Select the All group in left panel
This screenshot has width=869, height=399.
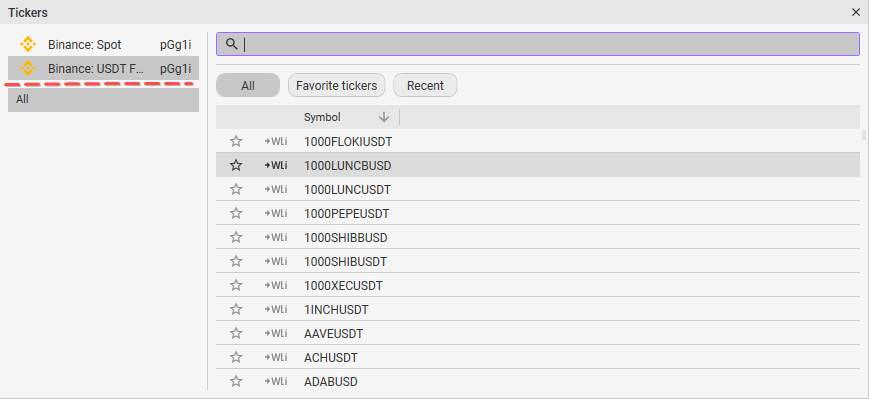[103, 100]
